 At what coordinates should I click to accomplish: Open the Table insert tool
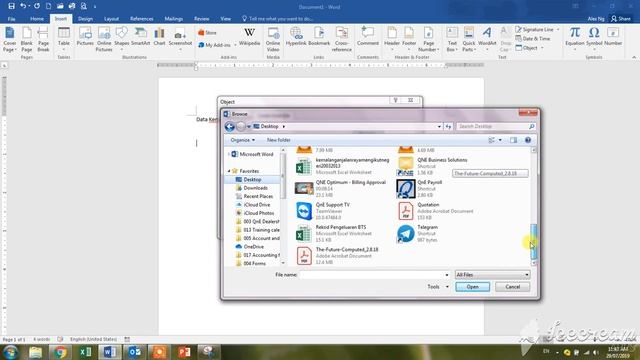(64, 39)
